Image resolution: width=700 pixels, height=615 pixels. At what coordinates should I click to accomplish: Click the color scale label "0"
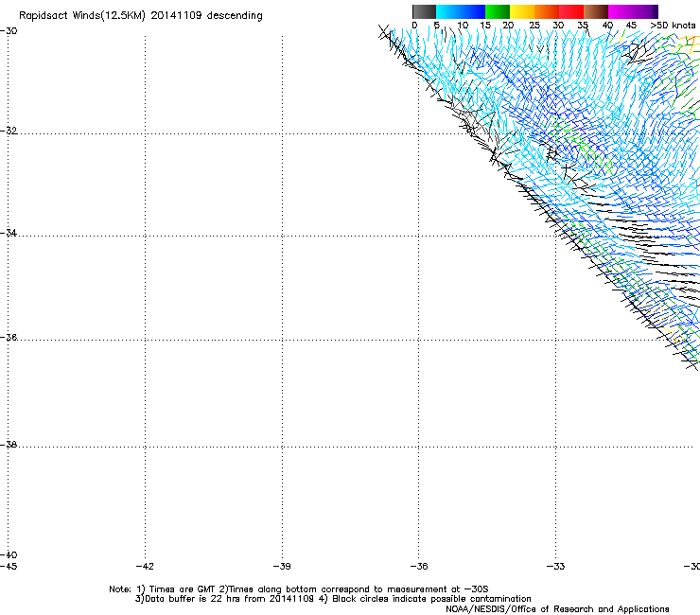[414, 26]
